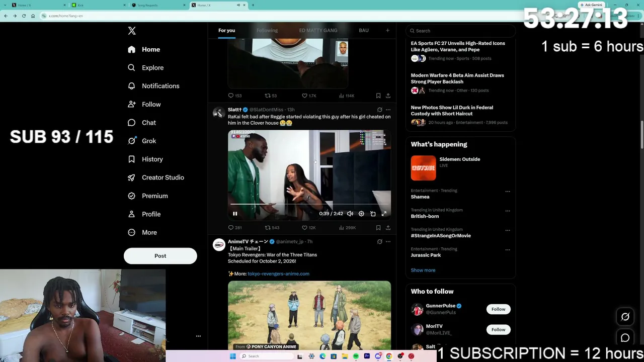Click the Post button

pyautogui.click(x=160, y=256)
